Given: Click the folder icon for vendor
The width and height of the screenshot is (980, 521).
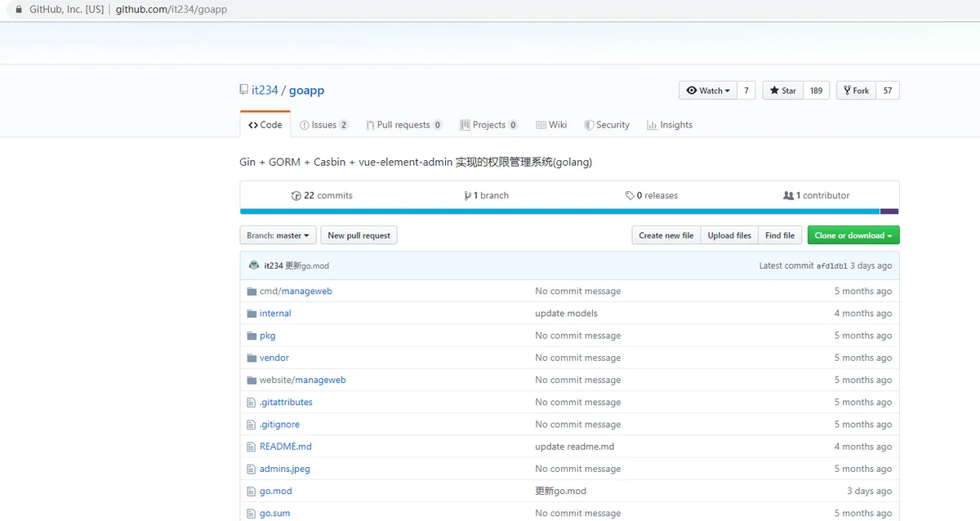Looking at the screenshot, I should tap(252, 358).
